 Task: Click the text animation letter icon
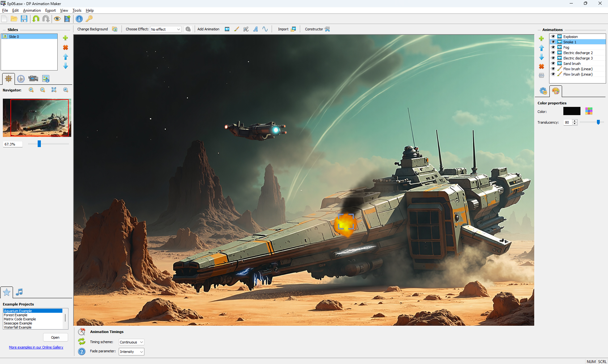(x=256, y=29)
